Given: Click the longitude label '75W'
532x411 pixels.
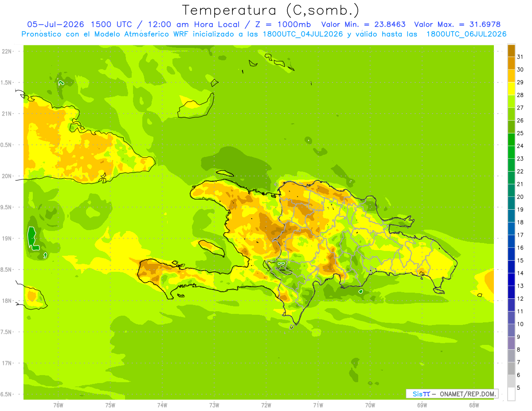Looking at the screenshot, I should (110, 405).
